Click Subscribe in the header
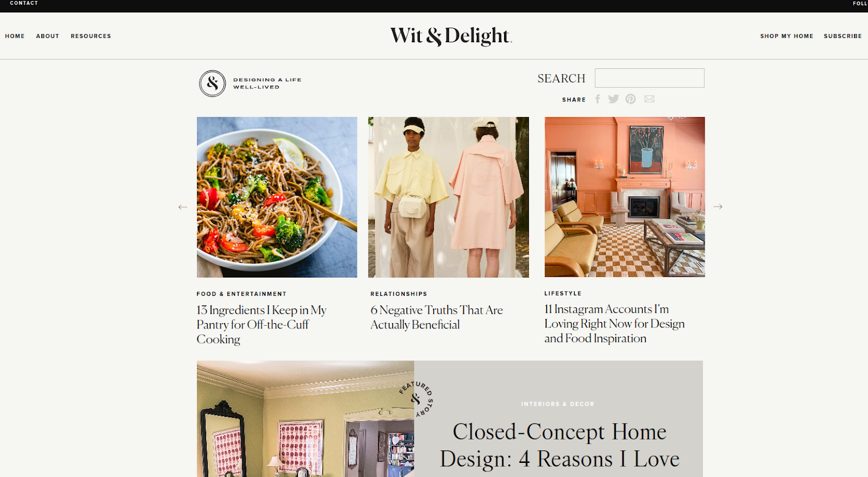The width and height of the screenshot is (868, 477). [x=843, y=36]
